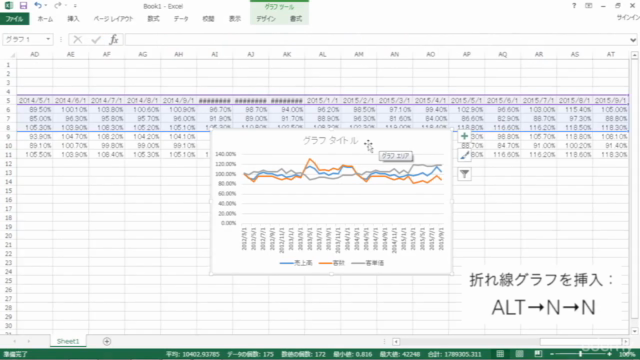The width and height of the screenshot is (640, 360).
Task: Click the Help question mark icon
Action: [x=574, y=6]
